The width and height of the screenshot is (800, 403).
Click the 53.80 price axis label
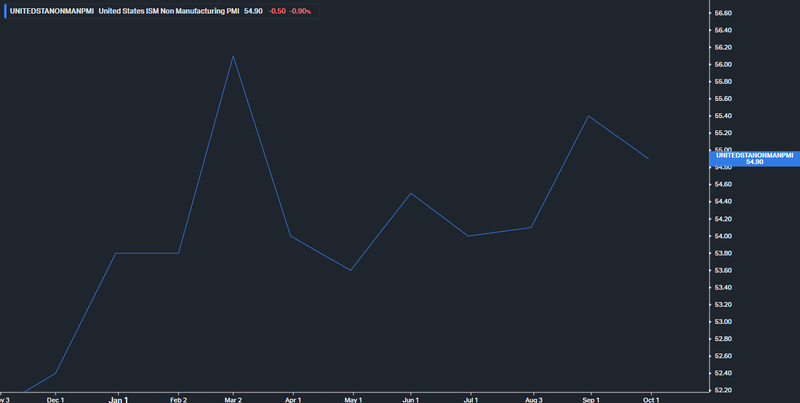723,253
